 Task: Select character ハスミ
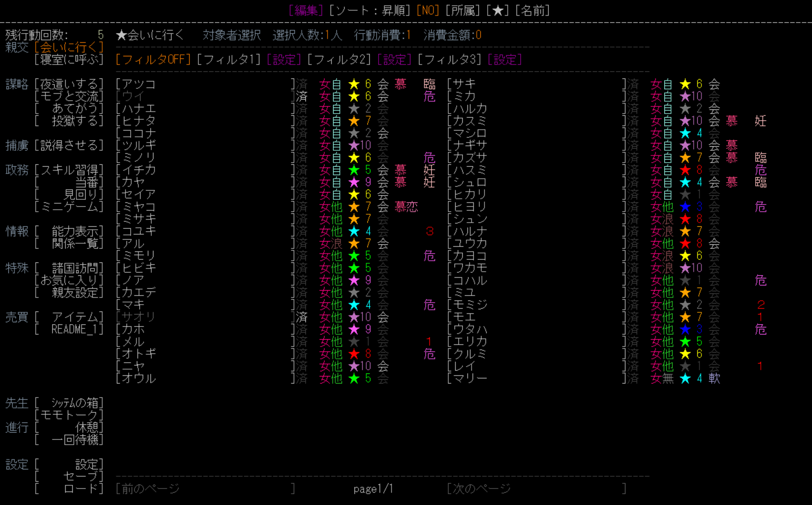[x=537, y=170]
